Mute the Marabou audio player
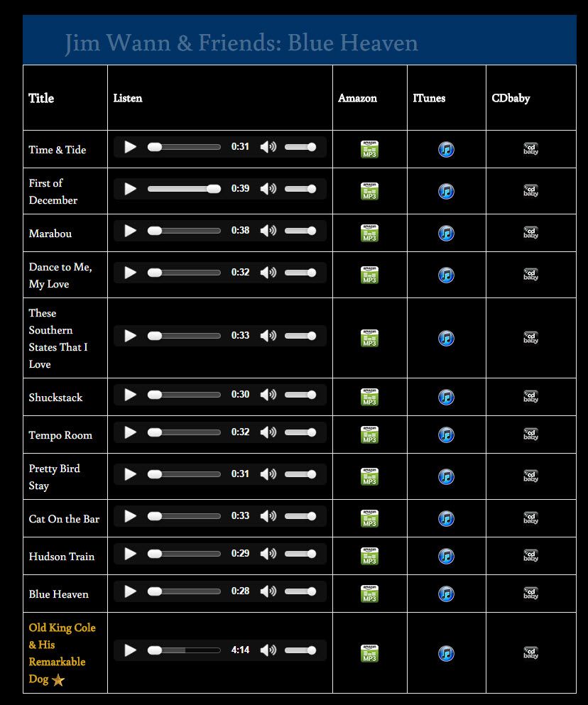 [268, 231]
